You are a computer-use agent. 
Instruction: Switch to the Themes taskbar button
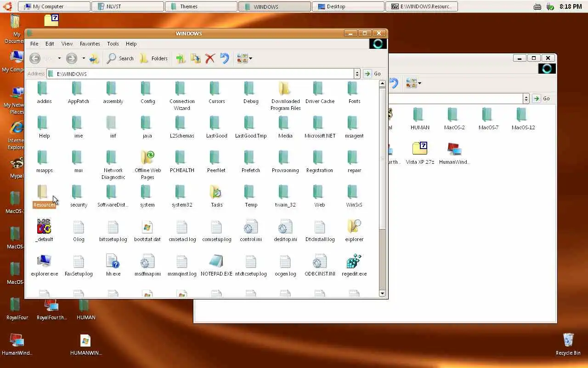201,6
